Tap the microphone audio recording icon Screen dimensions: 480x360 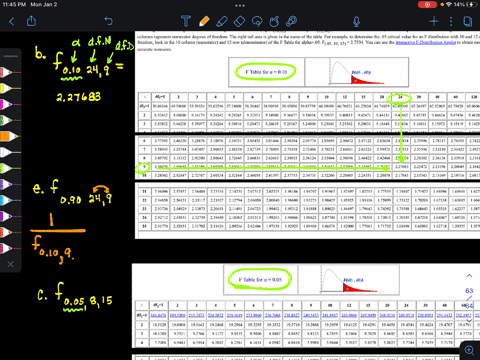(x=356, y=22)
